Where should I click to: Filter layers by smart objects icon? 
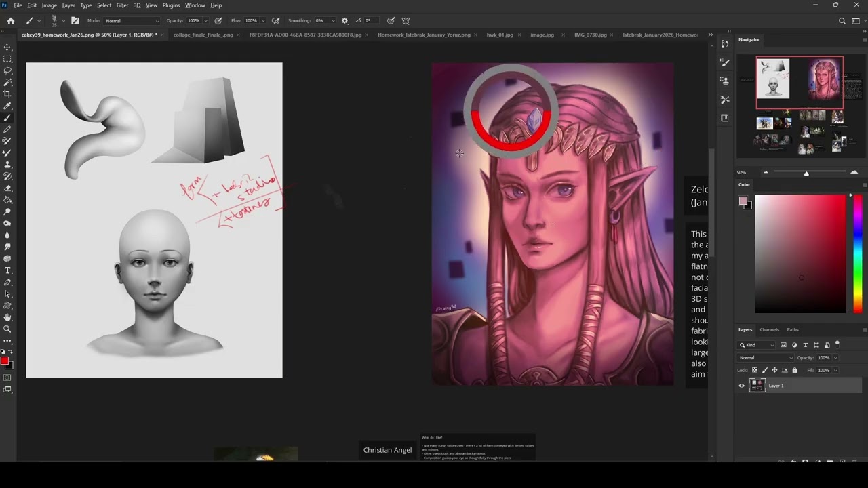pyautogui.click(x=827, y=345)
